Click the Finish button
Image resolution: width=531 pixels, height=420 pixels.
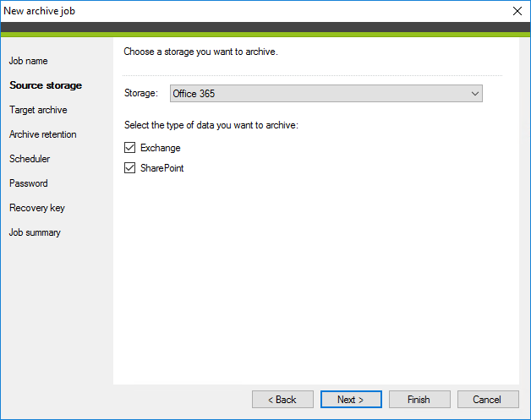[x=419, y=399]
